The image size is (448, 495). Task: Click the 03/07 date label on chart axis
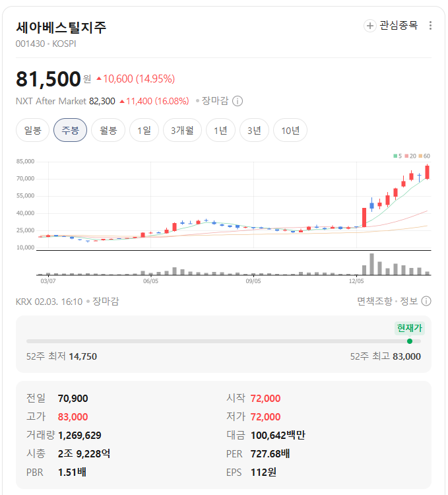point(48,281)
